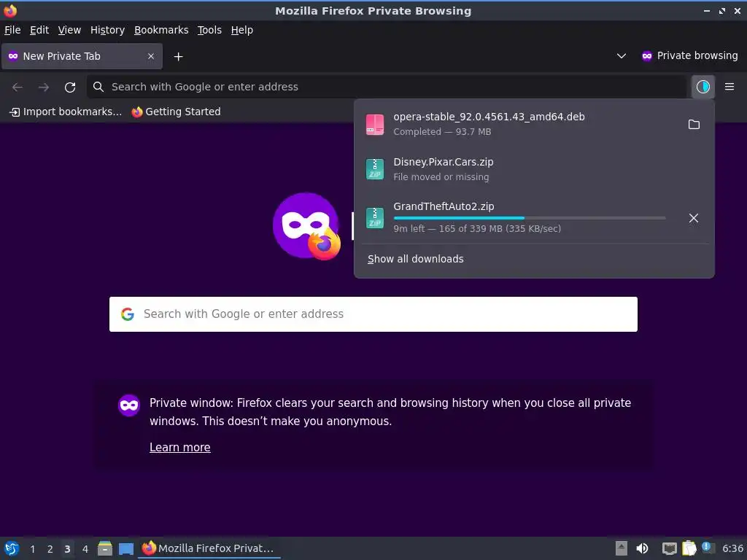Screen dimensions: 747x560
Task: Open the Tools menu
Action: point(209,30)
